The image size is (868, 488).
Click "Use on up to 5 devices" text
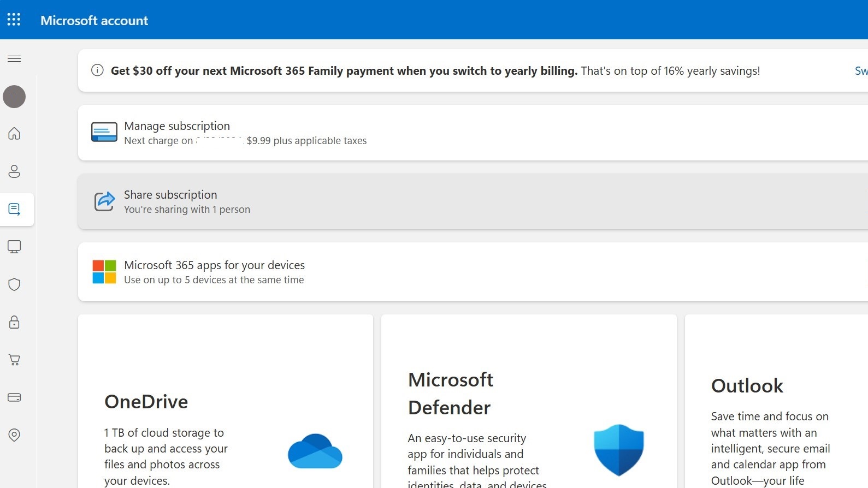pos(214,280)
